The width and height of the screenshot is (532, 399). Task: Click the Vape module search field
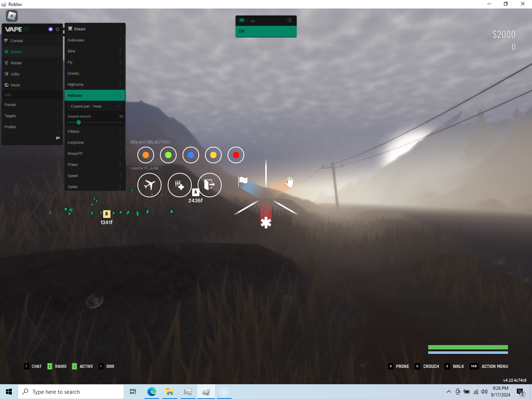[268, 21]
